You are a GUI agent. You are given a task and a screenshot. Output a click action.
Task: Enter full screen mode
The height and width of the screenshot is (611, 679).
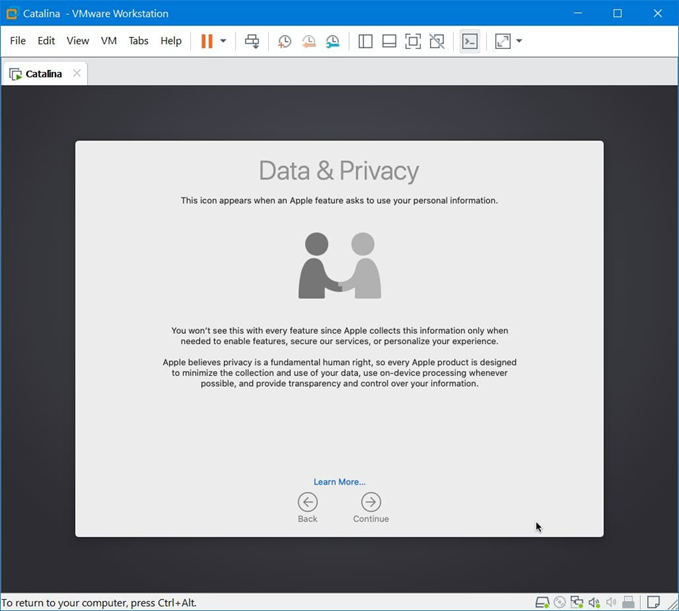413,41
